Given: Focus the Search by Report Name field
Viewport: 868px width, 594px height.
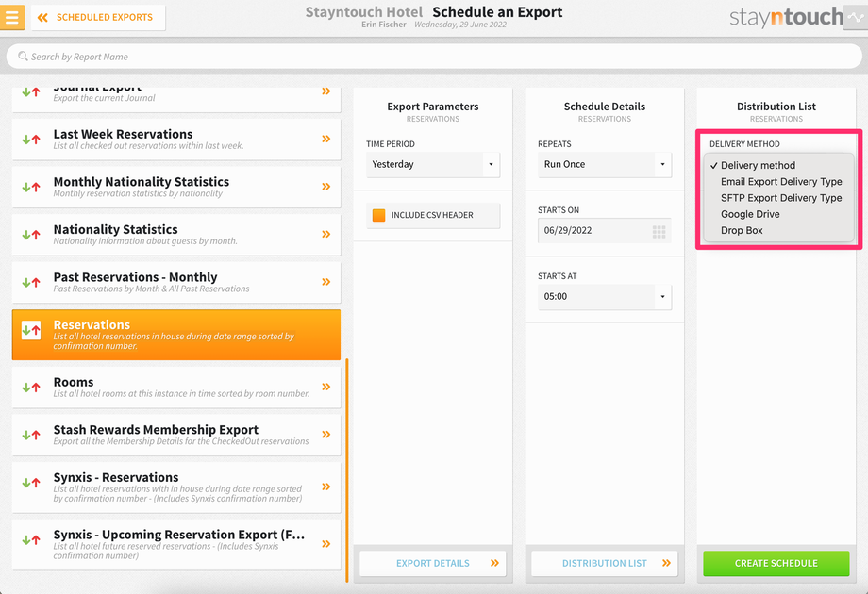Looking at the screenshot, I should coord(434,57).
